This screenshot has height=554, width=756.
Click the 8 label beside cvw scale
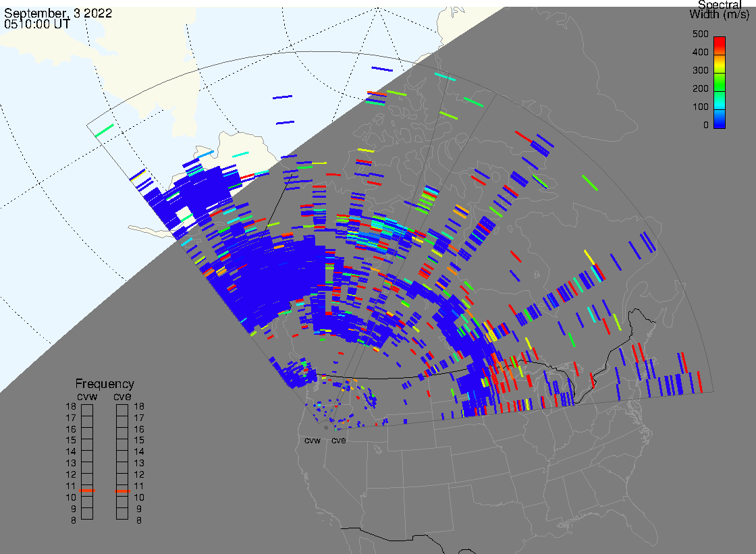(x=74, y=520)
